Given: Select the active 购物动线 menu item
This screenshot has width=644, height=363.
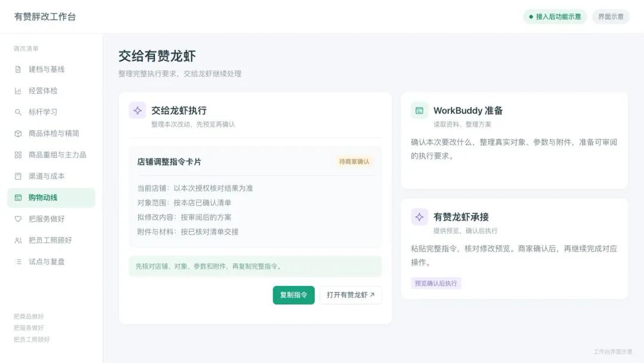Looking at the screenshot, I should tap(51, 198).
